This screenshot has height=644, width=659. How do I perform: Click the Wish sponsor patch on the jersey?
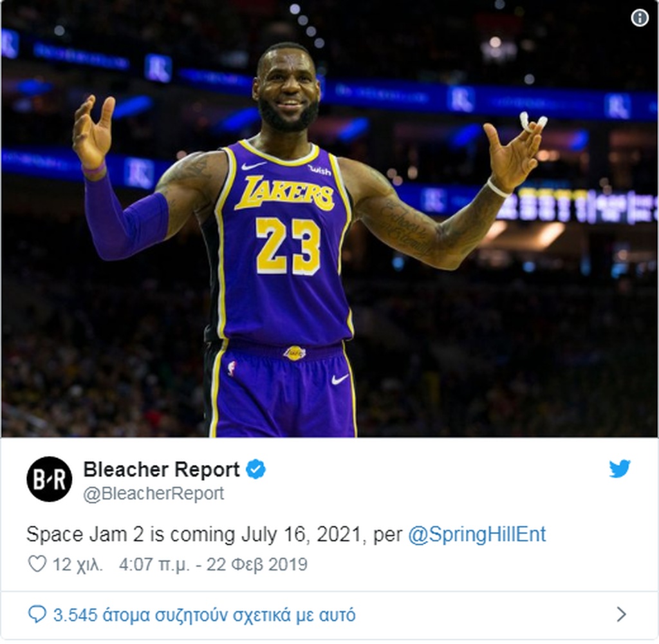click(320, 171)
